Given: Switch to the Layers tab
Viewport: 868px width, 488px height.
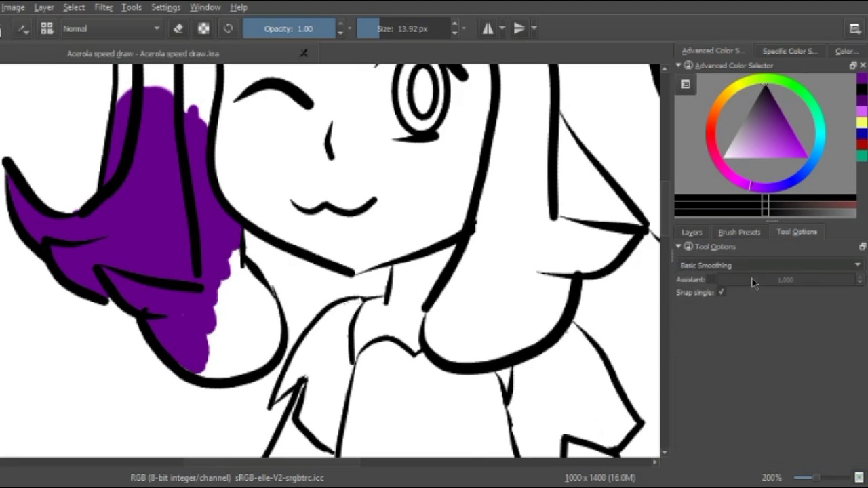Looking at the screenshot, I should click(691, 232).
